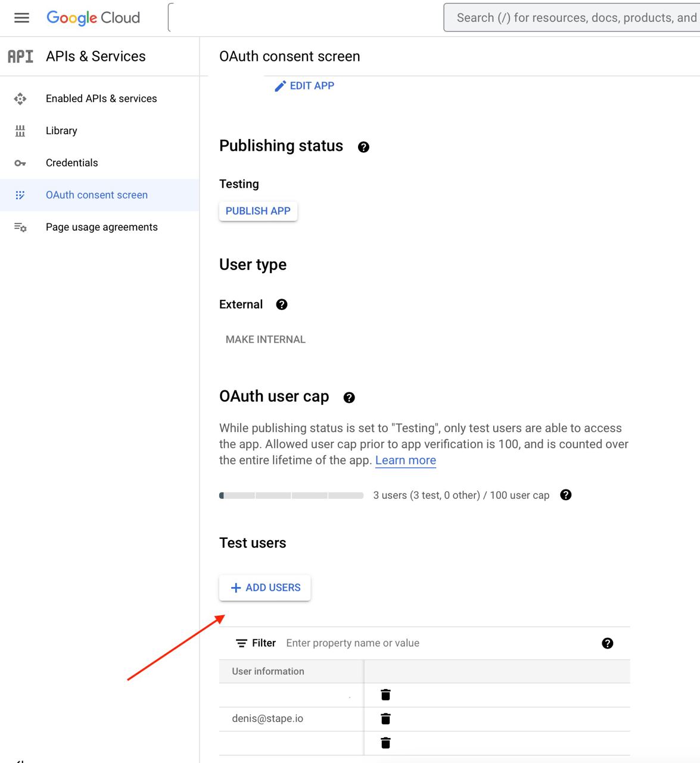The image size is (700, 763).
Task: Click the Enabled APIs & services compass icon
Action: coord(20,98)
